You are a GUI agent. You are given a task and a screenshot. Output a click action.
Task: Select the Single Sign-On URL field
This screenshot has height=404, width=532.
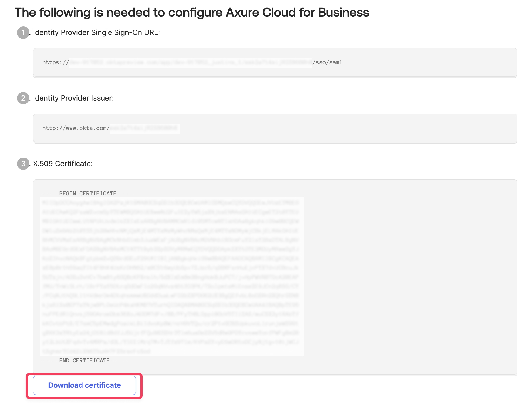coord(275,63)
